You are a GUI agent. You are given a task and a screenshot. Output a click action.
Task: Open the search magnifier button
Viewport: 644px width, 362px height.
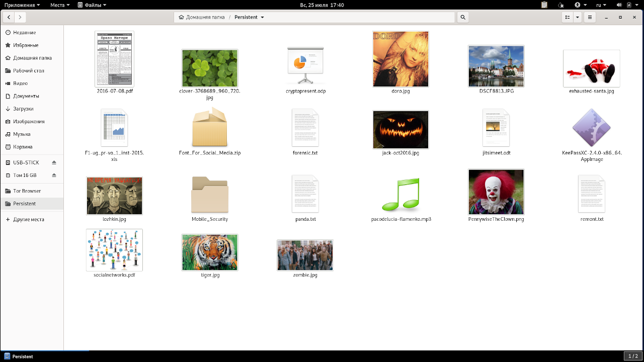[463, 17]
